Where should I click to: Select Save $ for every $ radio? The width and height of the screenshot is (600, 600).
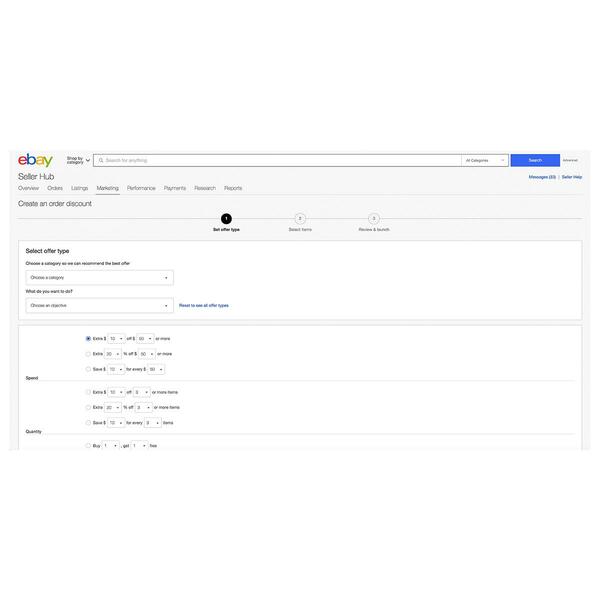coord(88,369)
